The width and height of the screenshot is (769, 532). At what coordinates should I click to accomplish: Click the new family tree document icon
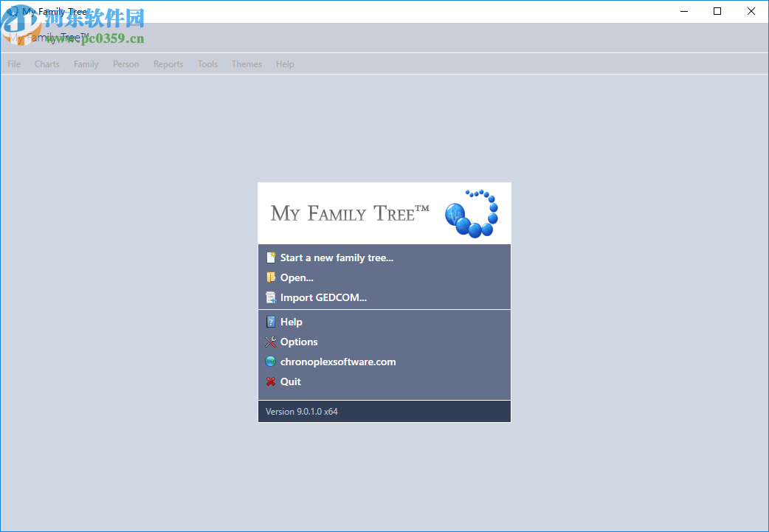pos(271,258)
